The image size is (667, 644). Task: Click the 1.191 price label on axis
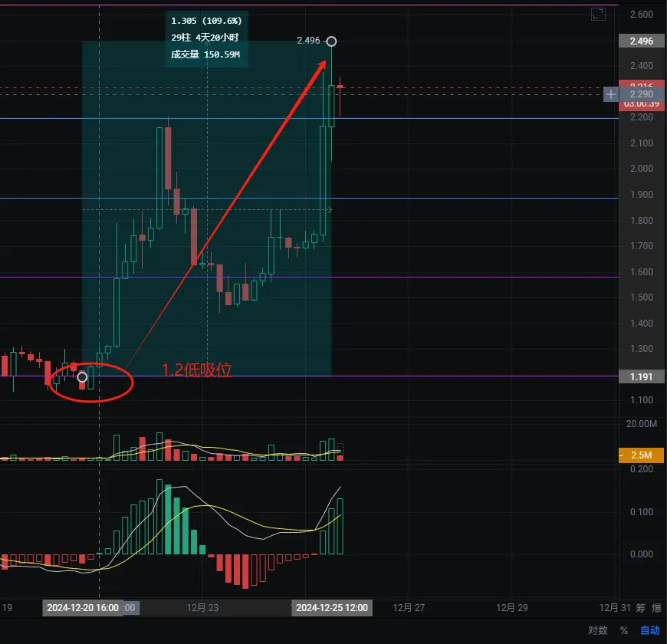tap(642, 377)
